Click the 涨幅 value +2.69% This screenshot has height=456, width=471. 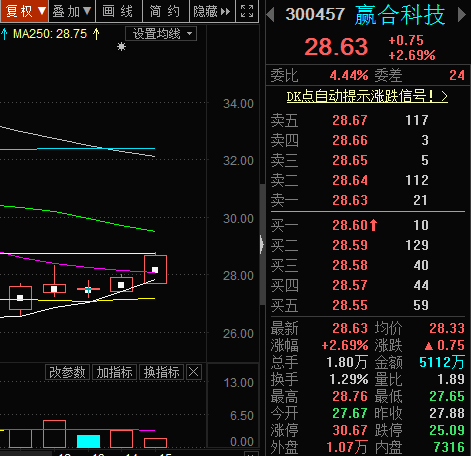345,345
